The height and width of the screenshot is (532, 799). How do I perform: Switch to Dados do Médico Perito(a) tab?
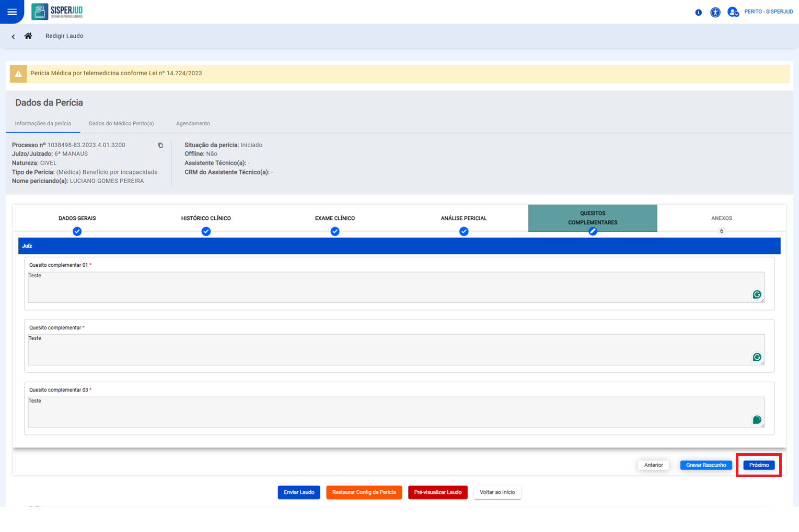[121, 124]
